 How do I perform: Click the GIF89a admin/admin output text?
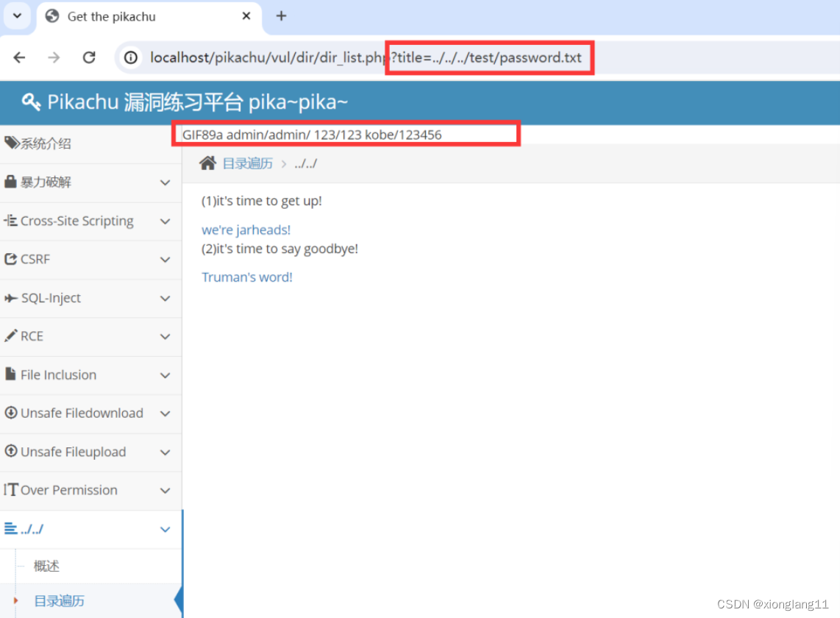tap(312, 135)
